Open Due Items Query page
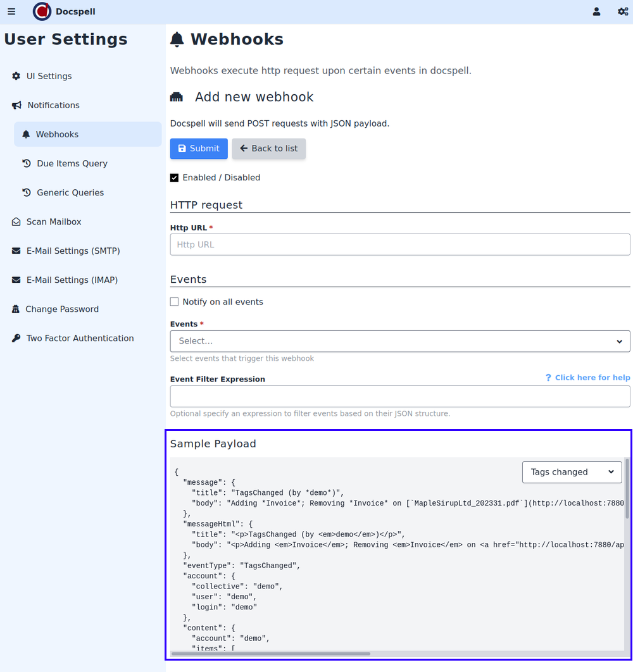The width and height of the screenshot is (633, 672). click(x=72, y=163)
